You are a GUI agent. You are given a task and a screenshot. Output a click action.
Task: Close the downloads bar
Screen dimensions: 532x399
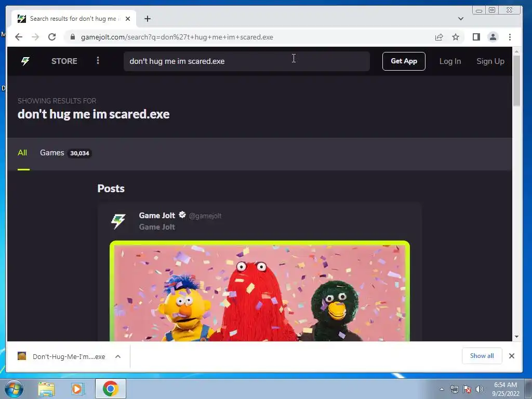512,356
